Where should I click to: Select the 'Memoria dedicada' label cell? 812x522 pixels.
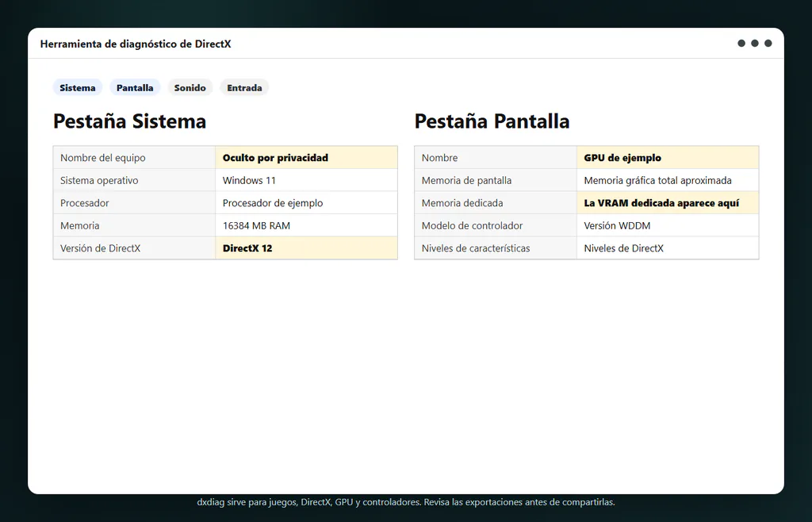click(x=496, y=203)
